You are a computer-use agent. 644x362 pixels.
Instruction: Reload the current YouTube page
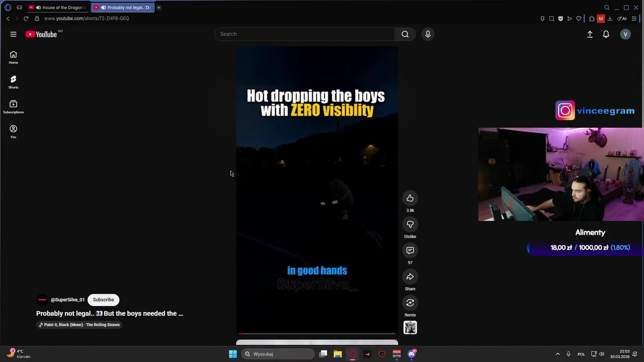tap(26, 19)
